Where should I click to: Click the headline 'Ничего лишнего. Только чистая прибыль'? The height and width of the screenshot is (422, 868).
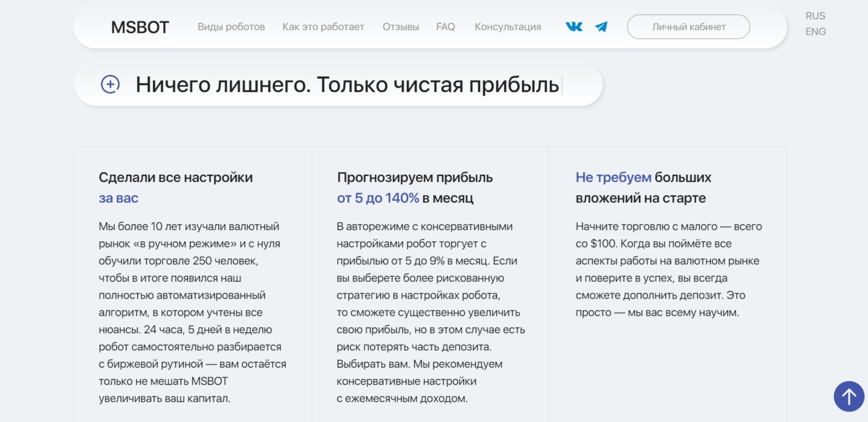tap(347, 85)
